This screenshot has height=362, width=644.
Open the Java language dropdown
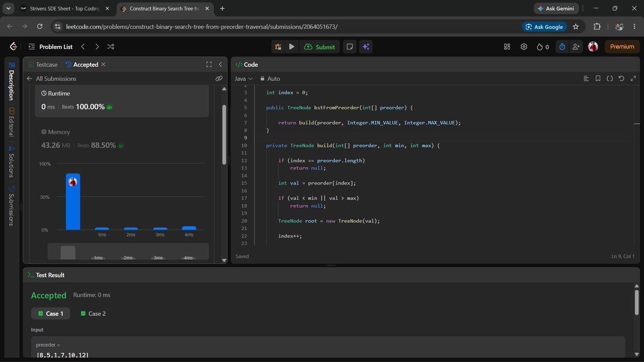[244, 78]
